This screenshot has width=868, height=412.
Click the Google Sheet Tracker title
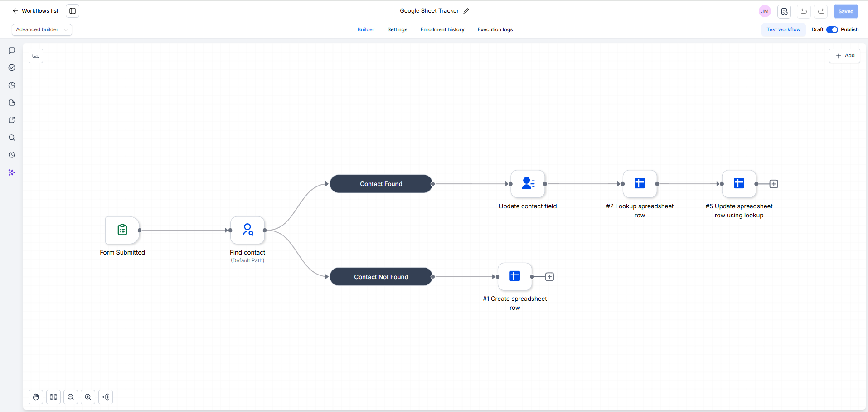click(429, 11)
